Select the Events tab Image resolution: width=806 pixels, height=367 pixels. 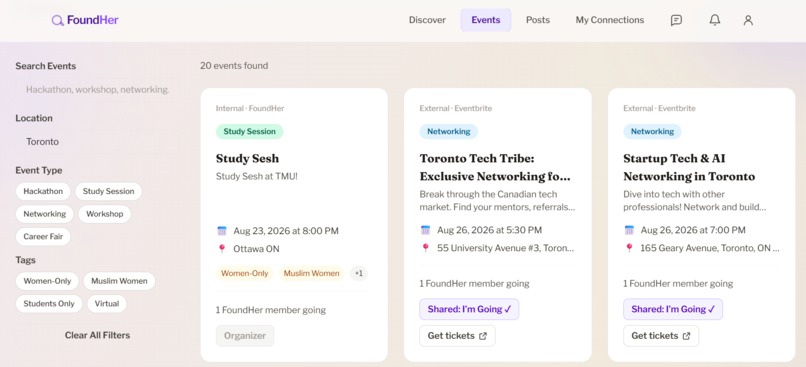tap(486, 20)
